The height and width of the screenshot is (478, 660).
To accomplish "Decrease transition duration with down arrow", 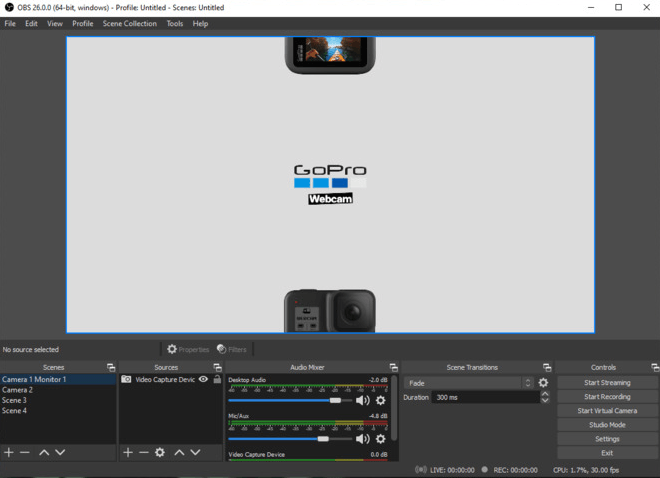I will (545, 400).
